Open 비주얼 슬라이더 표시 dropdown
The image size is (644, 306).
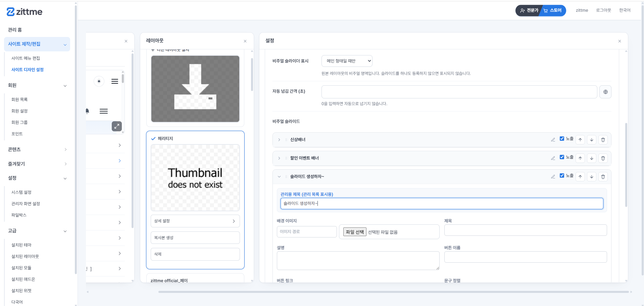click(x=347, y=61)
